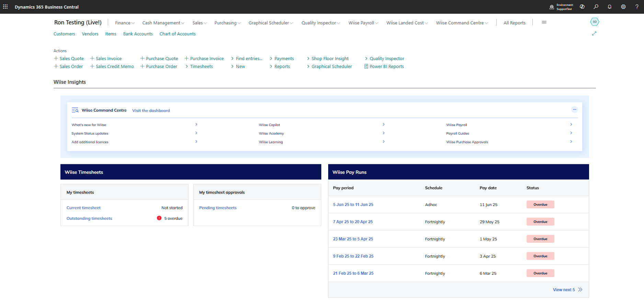Open the Pending timesheets link
644x306 pixels.
218,208
